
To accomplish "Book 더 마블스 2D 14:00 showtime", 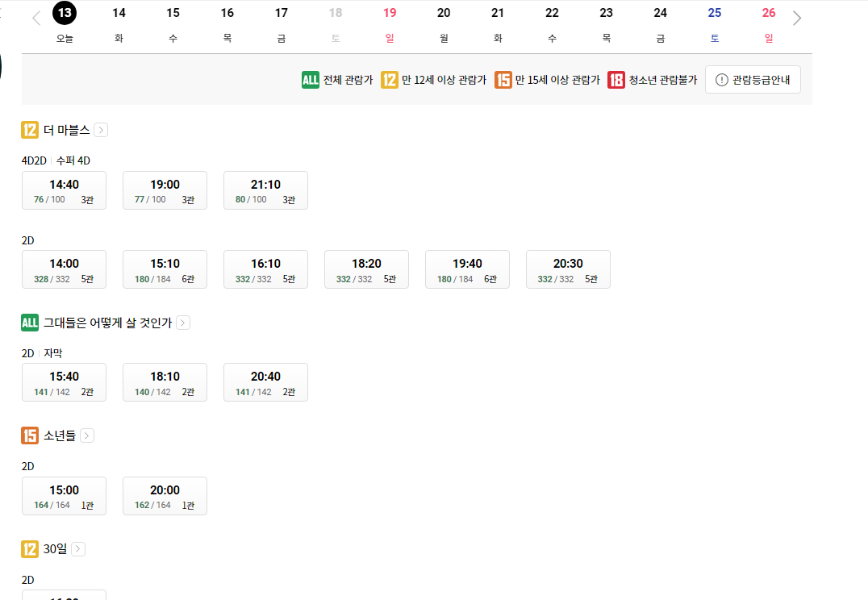I will click(x=65, y=269).
